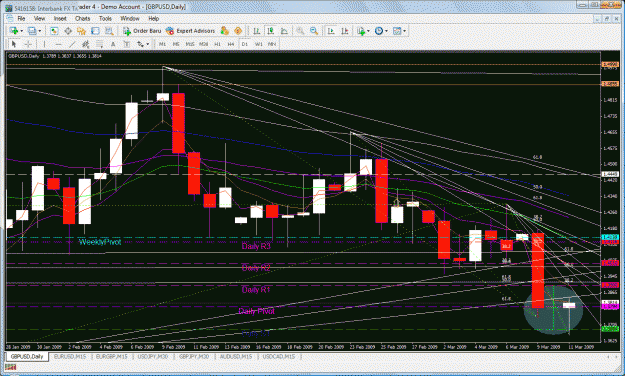Expand the Profiles dropdown arrow

pos(40,31)
